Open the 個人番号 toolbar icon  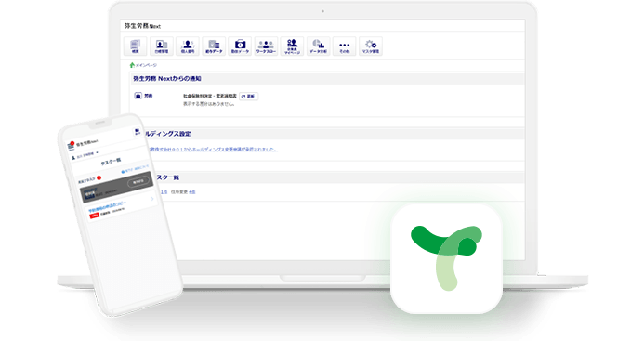pos(188,46)
